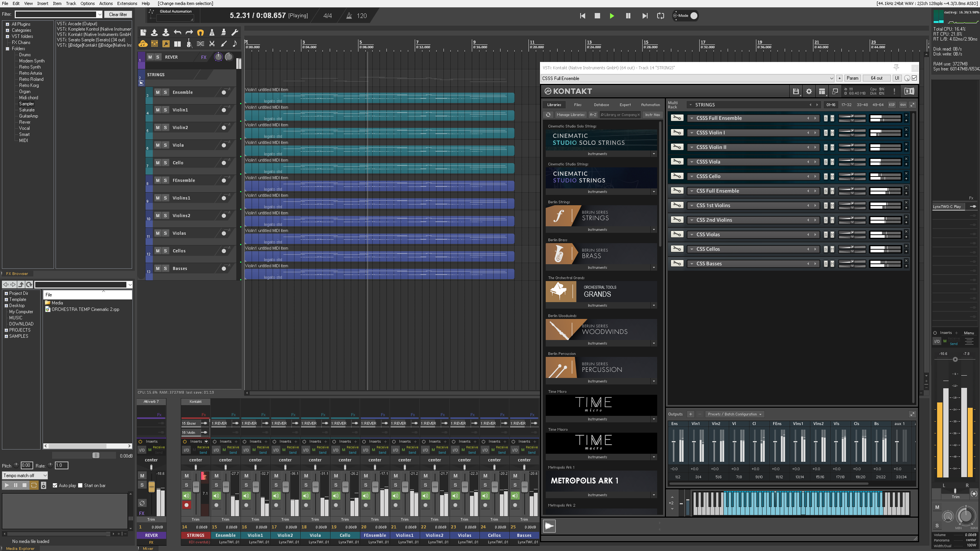Mute the Violin1 track
Image resolution: width=980 pixels, height=551 pixels.
click(157, 110)
